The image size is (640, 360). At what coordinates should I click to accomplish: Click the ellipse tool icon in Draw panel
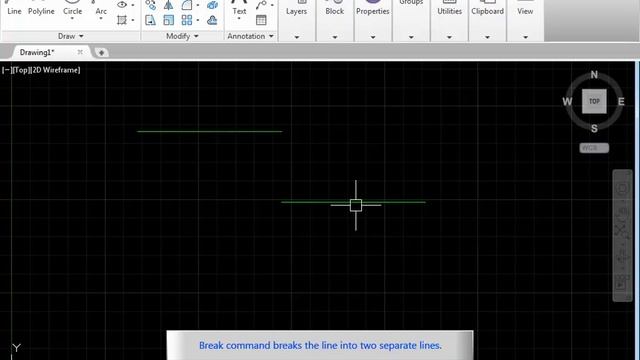122,5
